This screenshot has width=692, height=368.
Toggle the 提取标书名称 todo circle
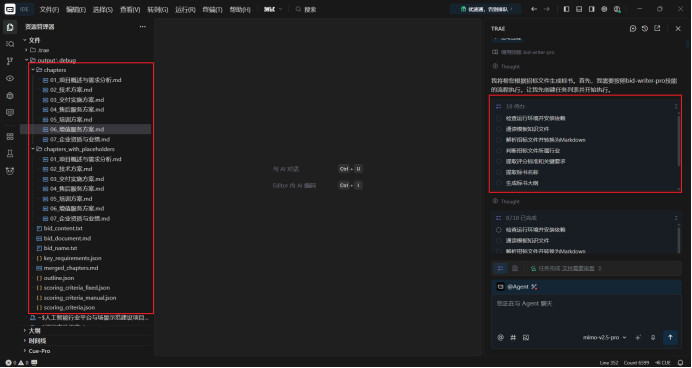coord(499,173)
